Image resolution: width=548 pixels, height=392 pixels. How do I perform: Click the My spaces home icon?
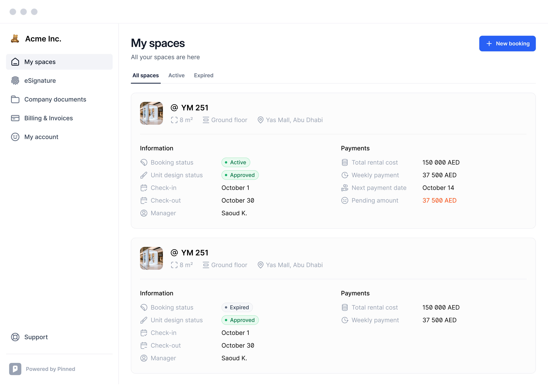[x=15, y=62]
